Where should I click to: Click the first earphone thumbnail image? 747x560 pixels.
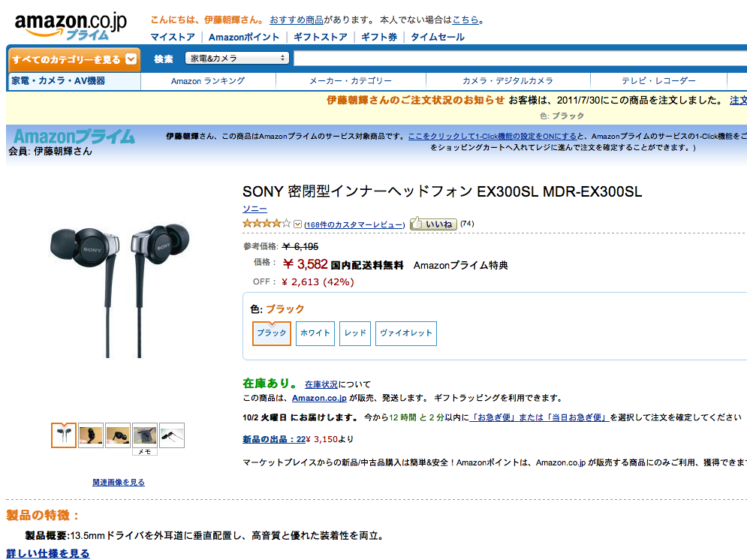coord(64,435)
